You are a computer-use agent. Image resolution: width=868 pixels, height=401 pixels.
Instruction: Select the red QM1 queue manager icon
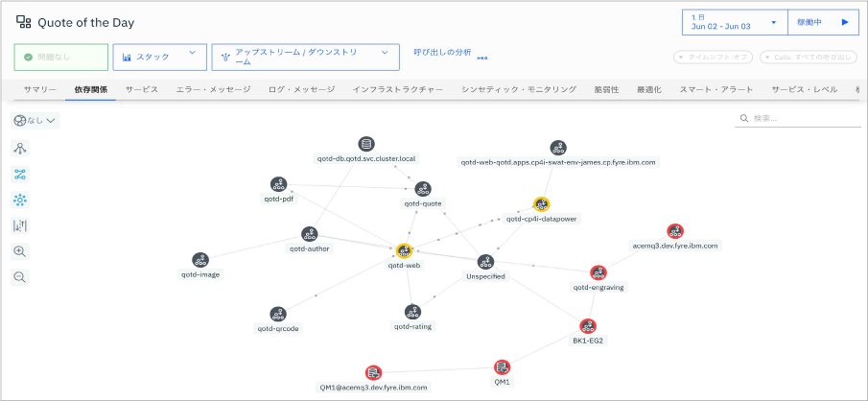click(x=502, y=366)
